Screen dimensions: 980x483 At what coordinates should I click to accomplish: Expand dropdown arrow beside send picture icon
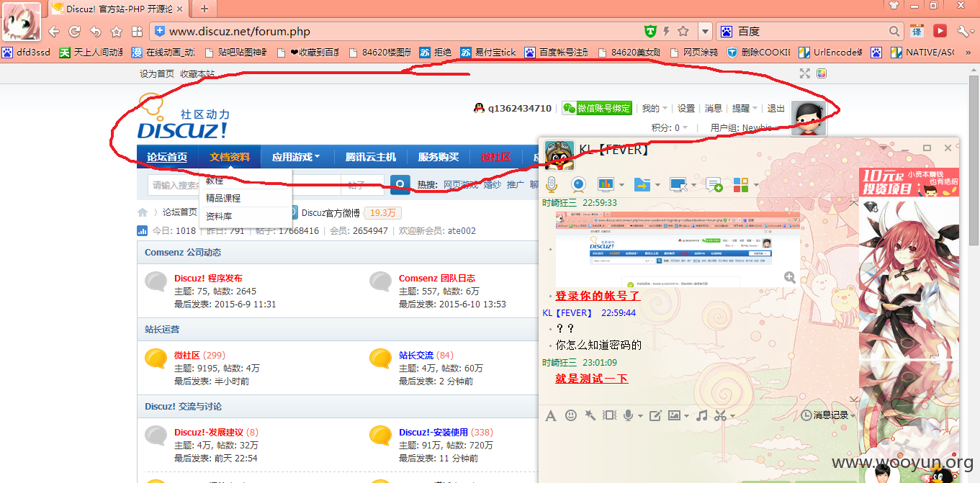click(686, 416)
